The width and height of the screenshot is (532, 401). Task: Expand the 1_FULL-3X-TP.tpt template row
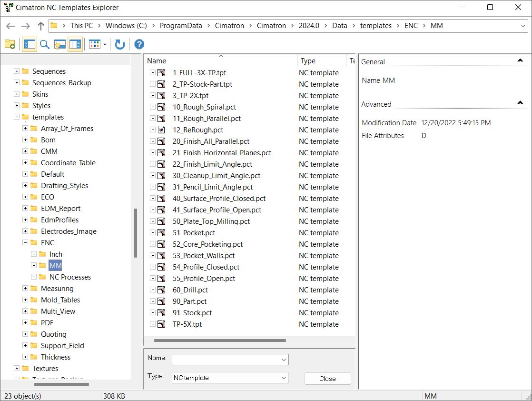click(x=153, y=73)
